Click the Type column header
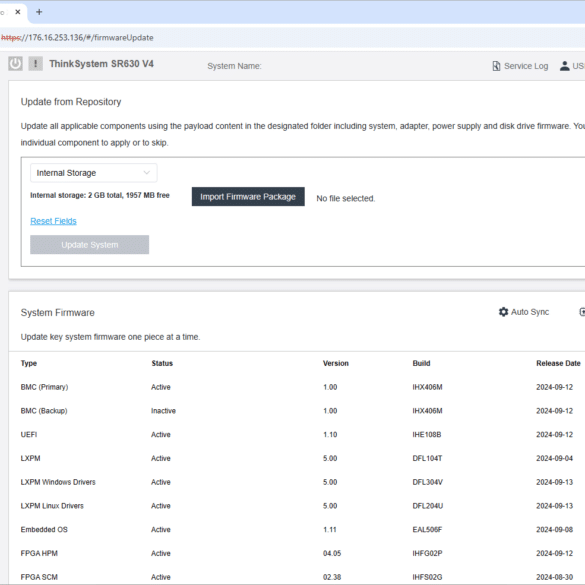Screen dimensions: 585x585 (29, 363)
